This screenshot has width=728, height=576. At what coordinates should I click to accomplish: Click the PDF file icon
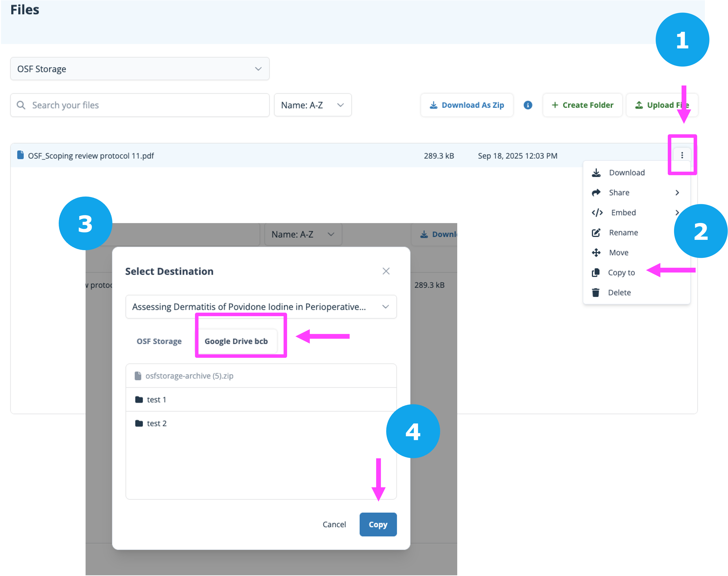point(20,155)
